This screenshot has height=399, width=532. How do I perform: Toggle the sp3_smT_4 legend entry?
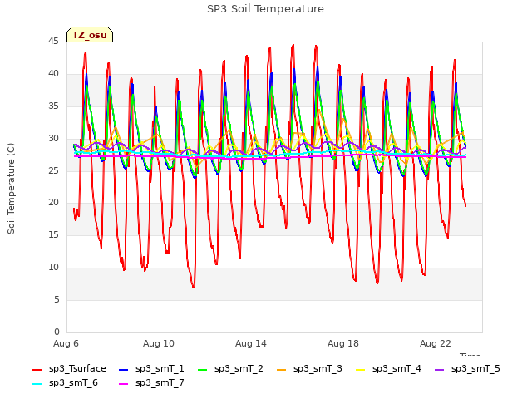(388, 369)
